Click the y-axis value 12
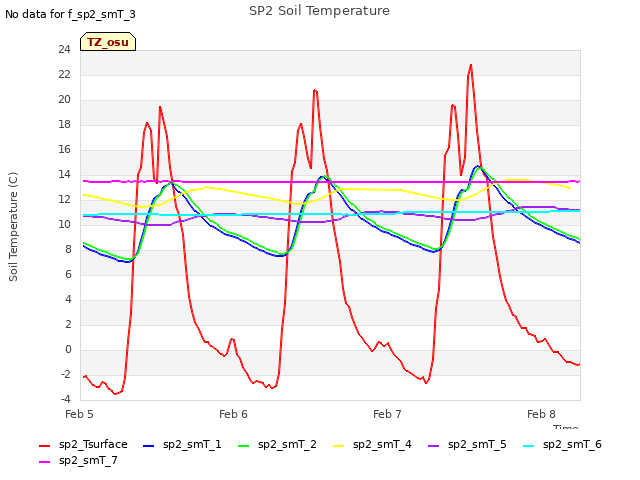 (x=64, y=200)
